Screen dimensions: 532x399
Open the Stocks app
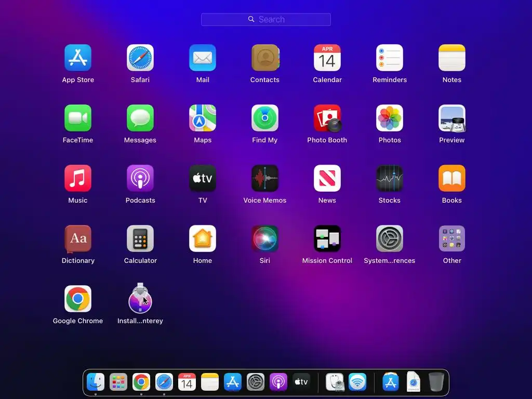390,179
